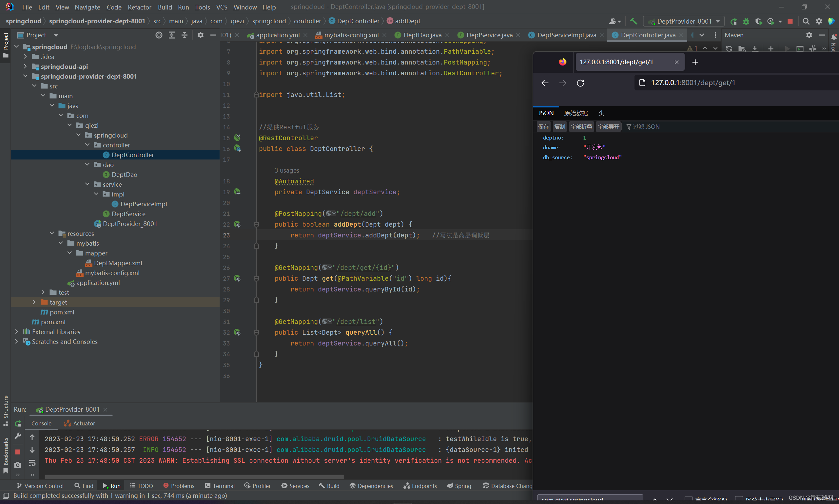The width and height of the screenshot is (839, 504).
Task: Click Select Opened File target icon
Action: (x=159, y=35)
